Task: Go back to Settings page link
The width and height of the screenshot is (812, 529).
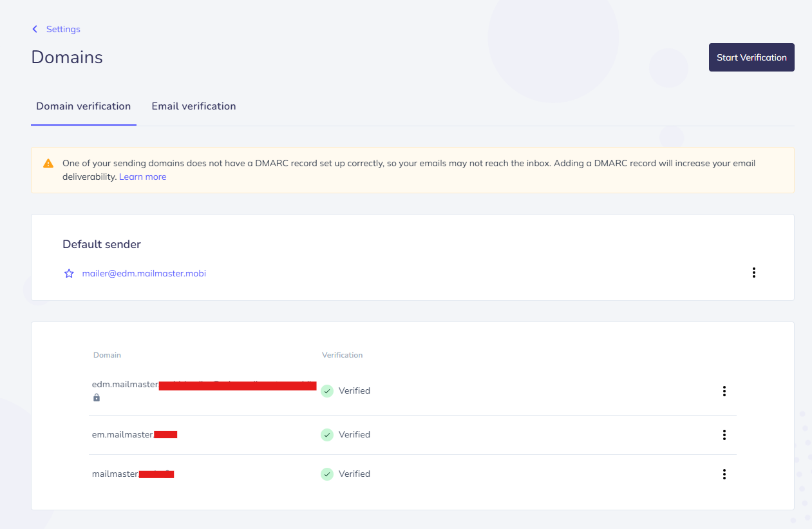Action: (63, 29)
